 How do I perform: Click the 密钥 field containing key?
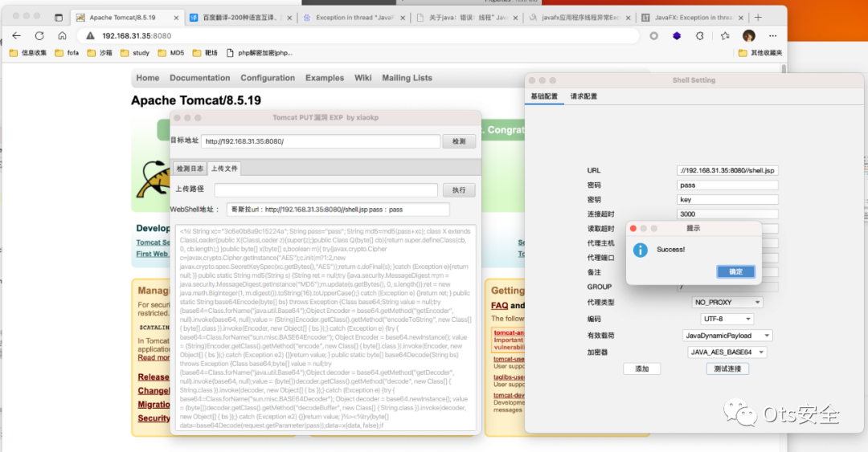(x=727, y=200)
